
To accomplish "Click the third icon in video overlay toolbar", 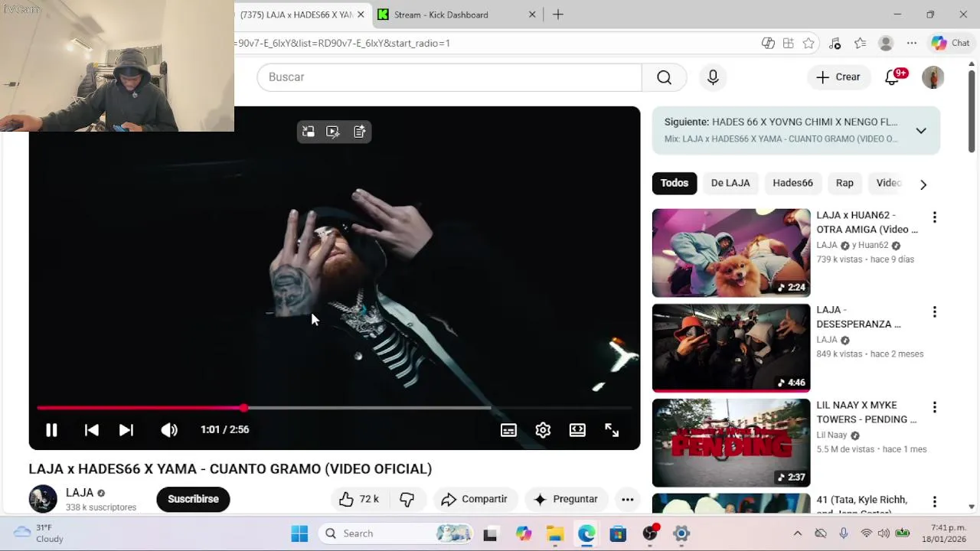I will [359, 132].
